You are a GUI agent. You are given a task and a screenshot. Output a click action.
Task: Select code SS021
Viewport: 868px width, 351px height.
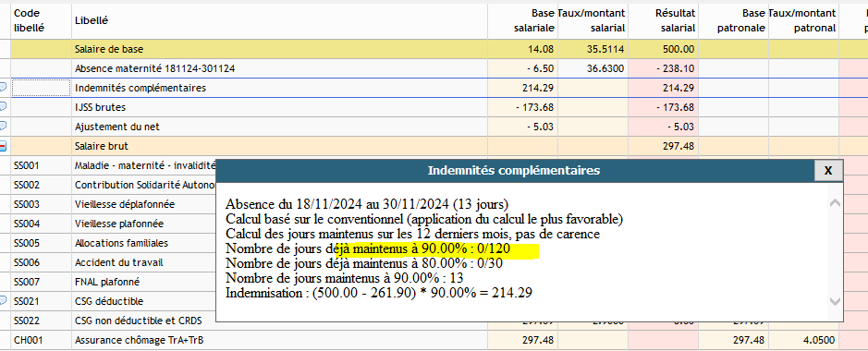click(27, 301)
